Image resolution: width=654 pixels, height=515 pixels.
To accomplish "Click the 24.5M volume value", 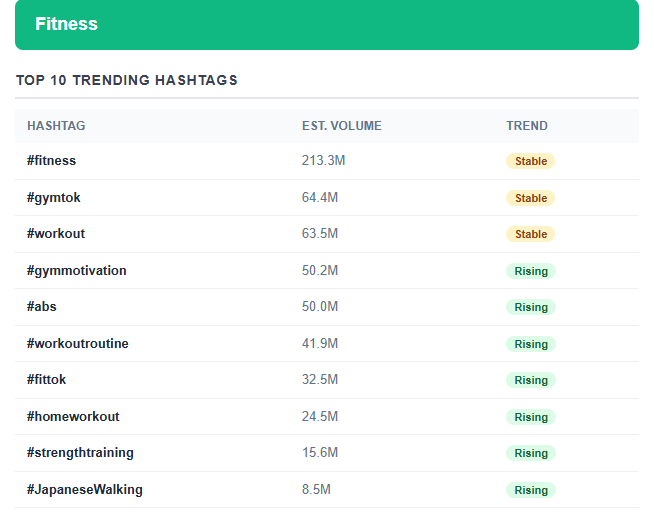I will click(320, 417).
